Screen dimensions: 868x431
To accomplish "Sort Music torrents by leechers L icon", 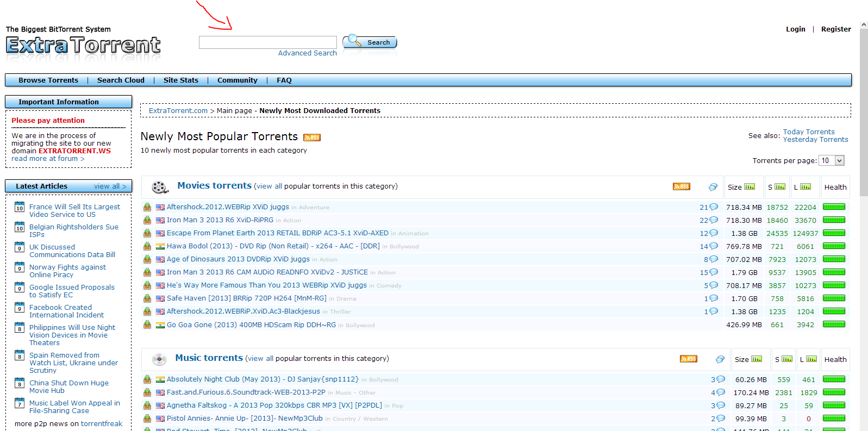I will [811, 359].
